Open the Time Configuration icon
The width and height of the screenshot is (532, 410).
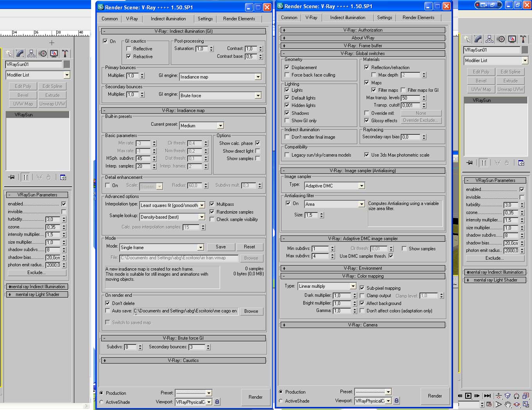[489, 405]
